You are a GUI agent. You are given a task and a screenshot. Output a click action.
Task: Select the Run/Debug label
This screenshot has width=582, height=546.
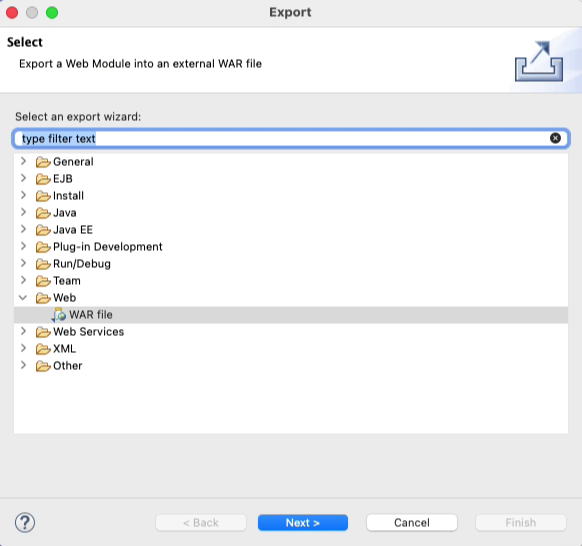pos(82,264)
